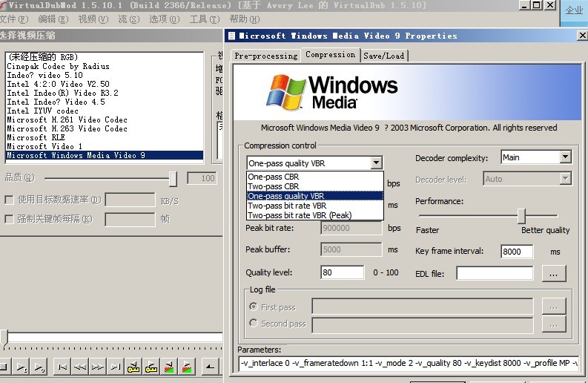Choose Two-pass bit rate VBR (Peak)

coord(315,215)
